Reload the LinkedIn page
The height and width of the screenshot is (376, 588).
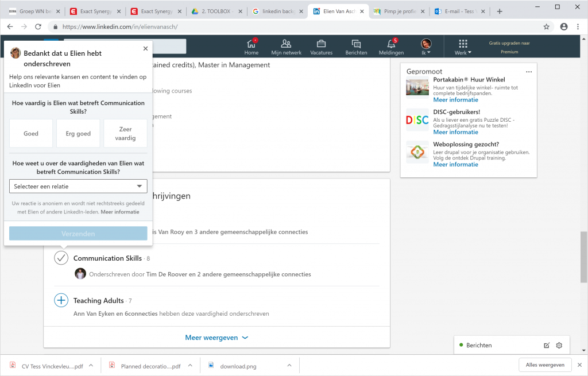(x=38, y=26)
